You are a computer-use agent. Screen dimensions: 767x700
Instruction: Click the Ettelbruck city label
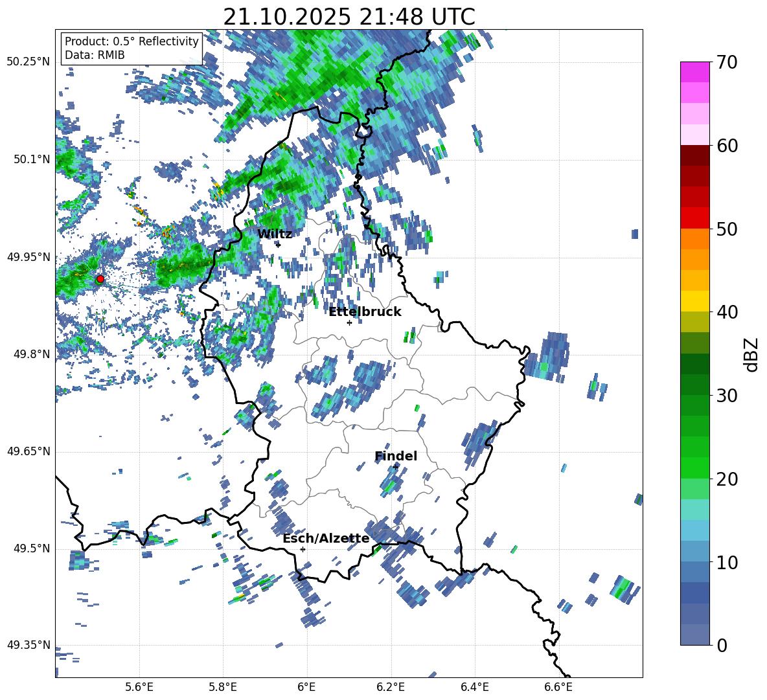pos(365,312)
